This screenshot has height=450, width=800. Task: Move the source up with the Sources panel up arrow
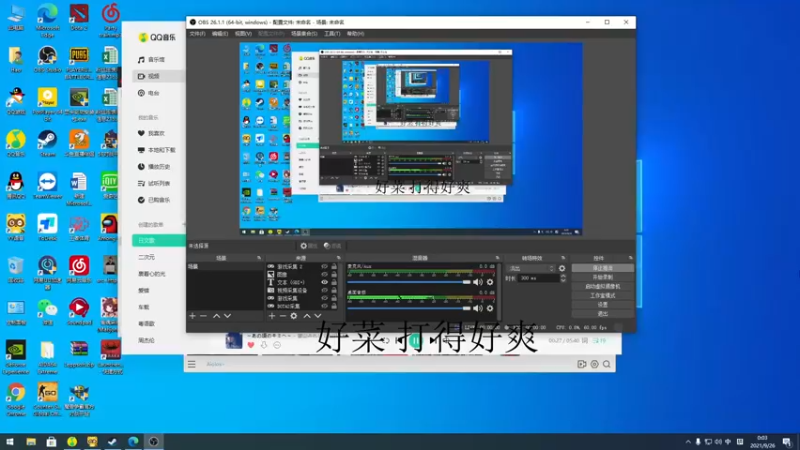coord(307,316)
